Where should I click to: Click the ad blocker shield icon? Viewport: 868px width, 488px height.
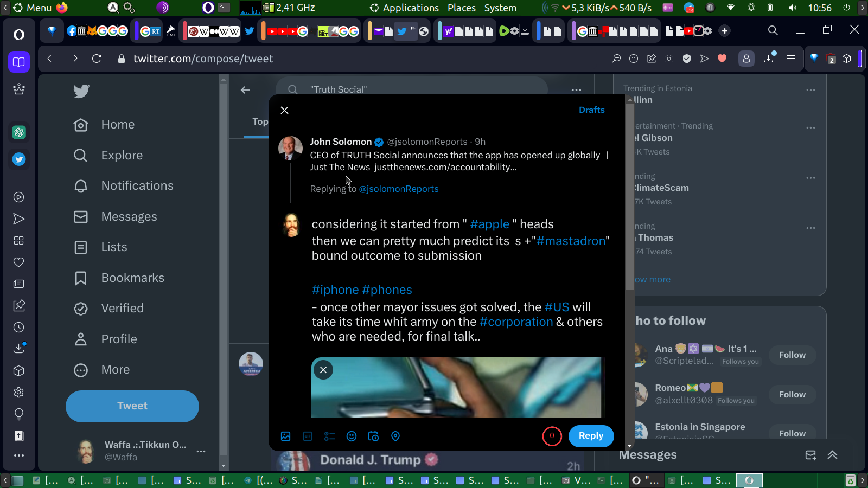[x=687, y=59]
